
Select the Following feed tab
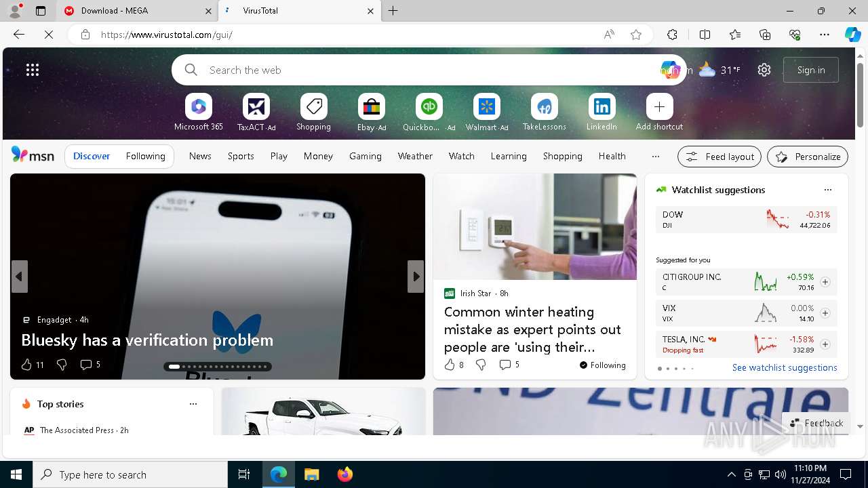pyautogui.click(x=146, y=156)
